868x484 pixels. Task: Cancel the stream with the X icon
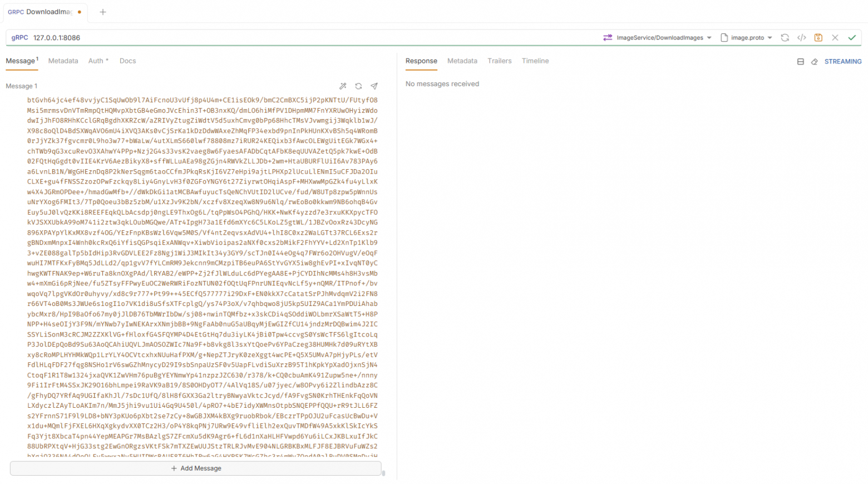[835, 37]
